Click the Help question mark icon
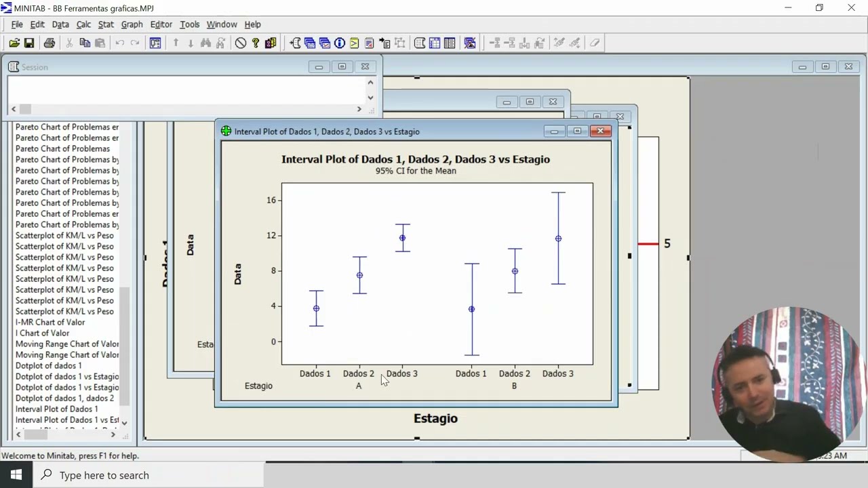Viewport: 868px width, 488px height. (256, 43)
